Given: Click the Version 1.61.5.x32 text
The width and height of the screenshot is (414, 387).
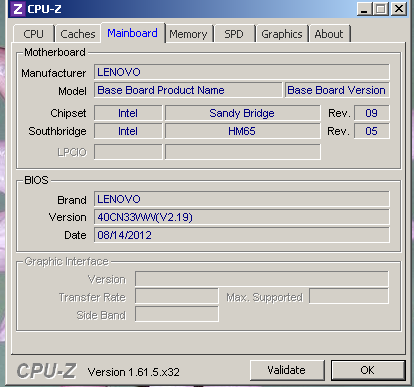Looking at the screenshot, I should click(x=133, y=372).
